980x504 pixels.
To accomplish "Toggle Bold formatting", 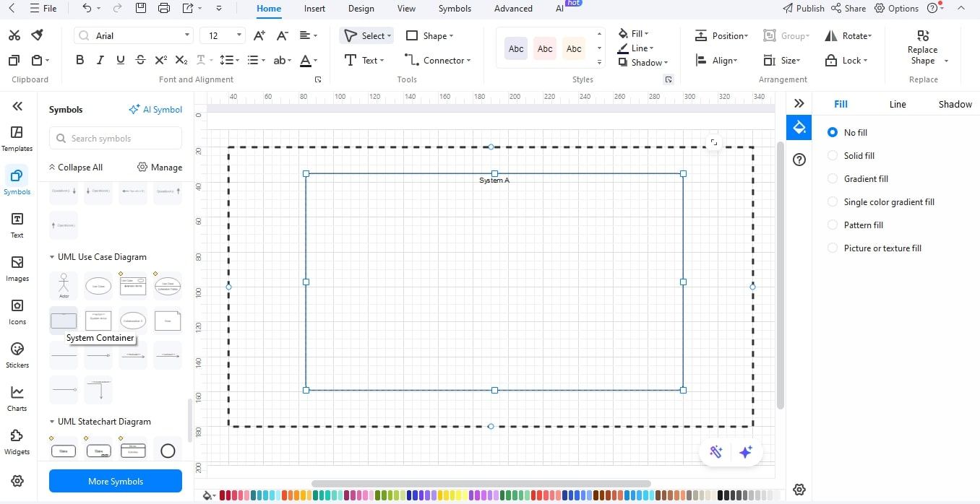I will click(80, 60).
